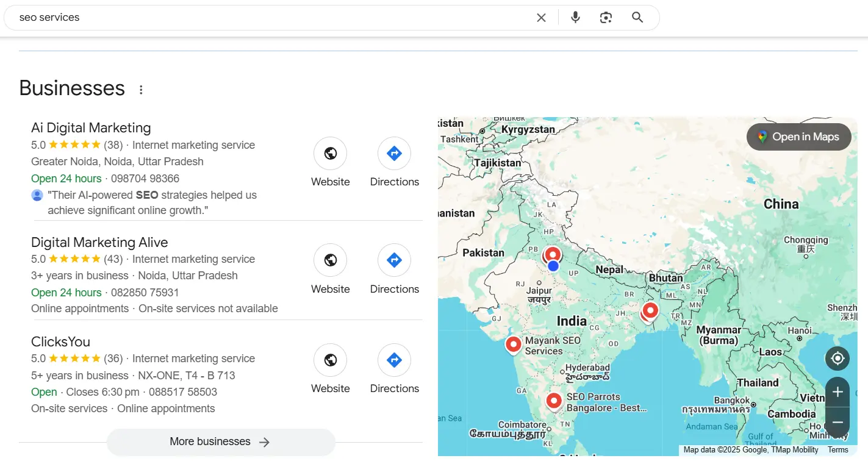This screenshot has width=868, height=475.
Task: Click phone number 082850 75931
Action: [x=145, y=293]
